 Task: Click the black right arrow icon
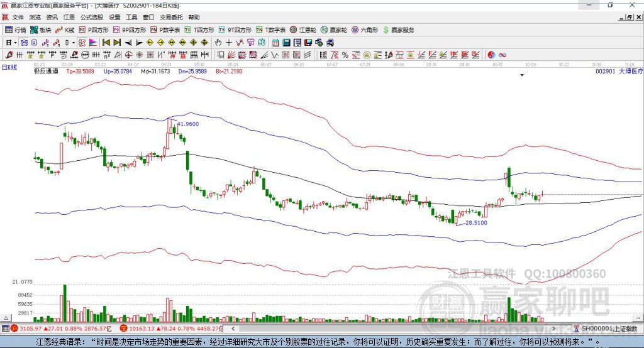coord(139,43)
